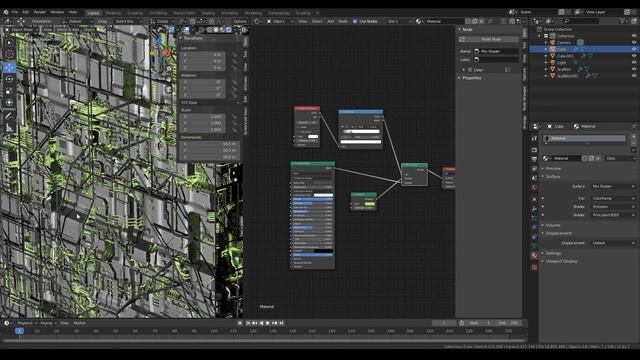Toggle visibility of the selected Cube row
640x360 pixels.
point(634,49)
